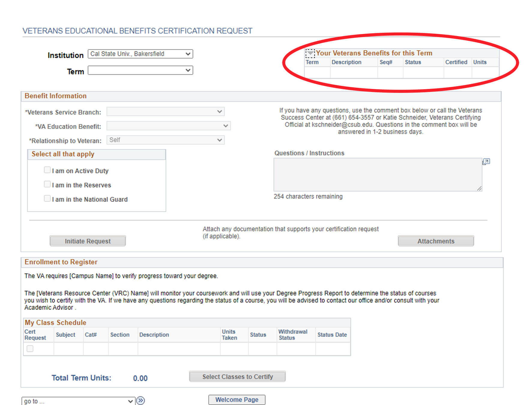Click inside the Questions / Instructions text box
Screen dimensions: 532x405
point(377,175)
